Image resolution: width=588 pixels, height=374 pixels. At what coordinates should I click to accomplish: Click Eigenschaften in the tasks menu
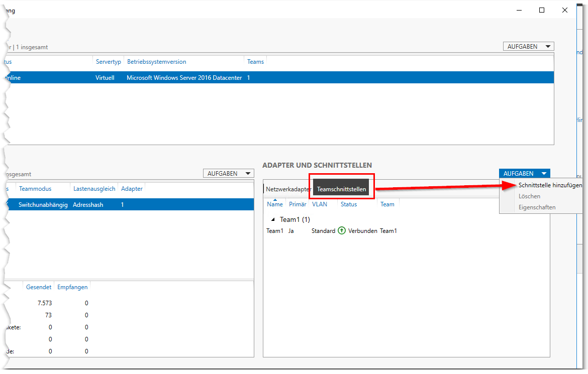[537, 207]
